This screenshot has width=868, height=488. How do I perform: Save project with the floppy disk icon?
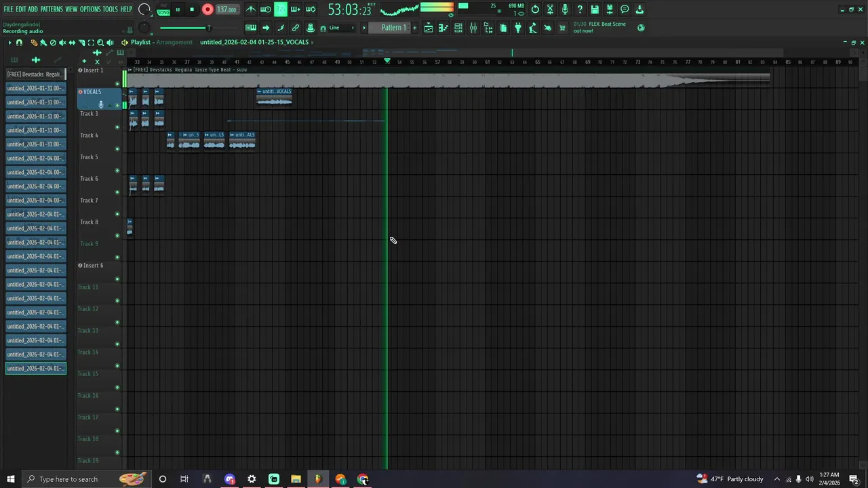[595, 9]
